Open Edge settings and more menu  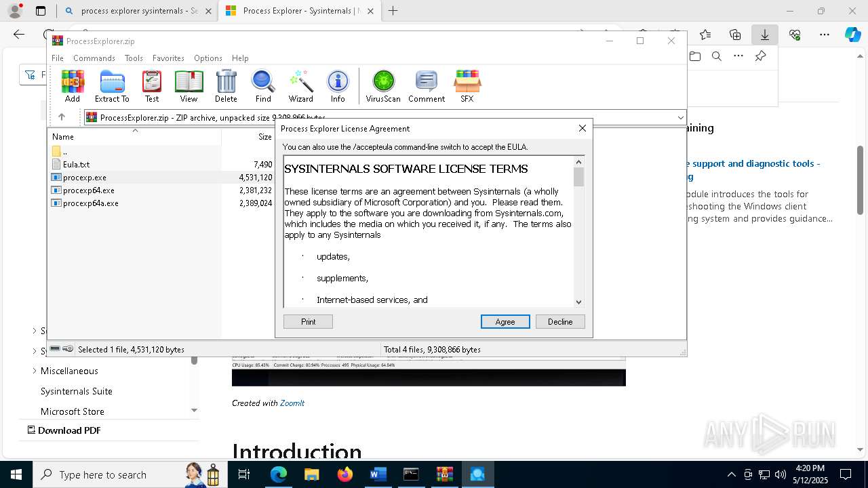[825, 35]
